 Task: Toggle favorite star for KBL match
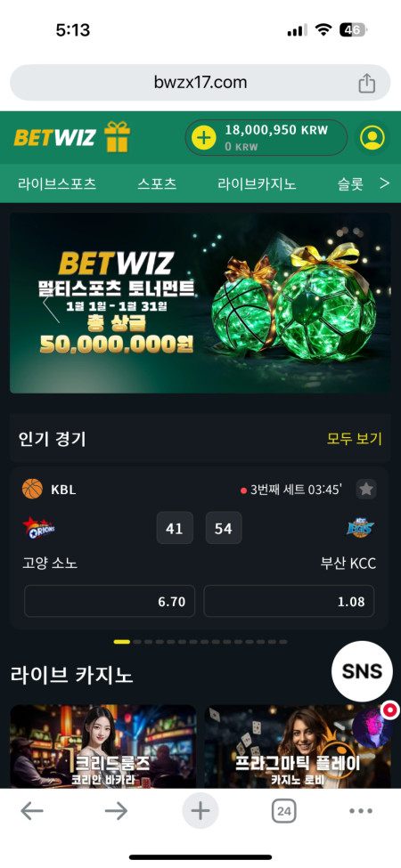[365, 489]
